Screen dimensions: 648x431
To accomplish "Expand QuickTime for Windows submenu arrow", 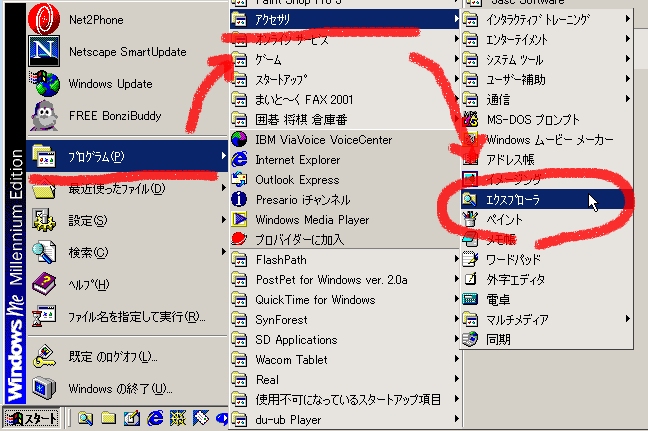I will click(456, 299).
